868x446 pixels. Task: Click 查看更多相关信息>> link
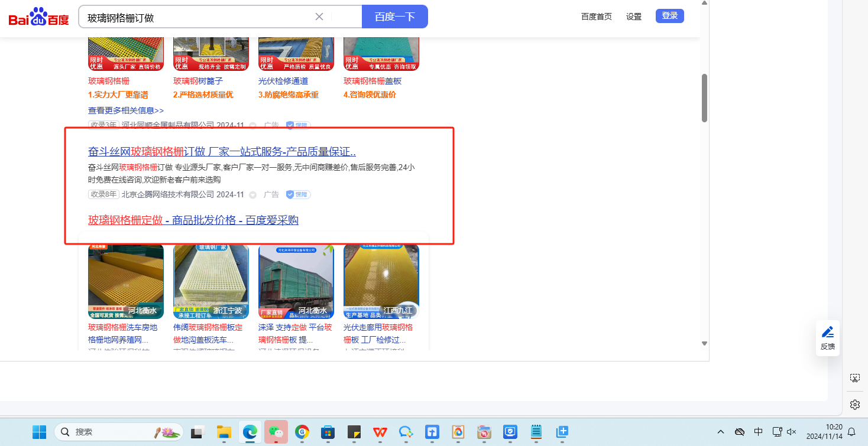[x=126, y=110]
